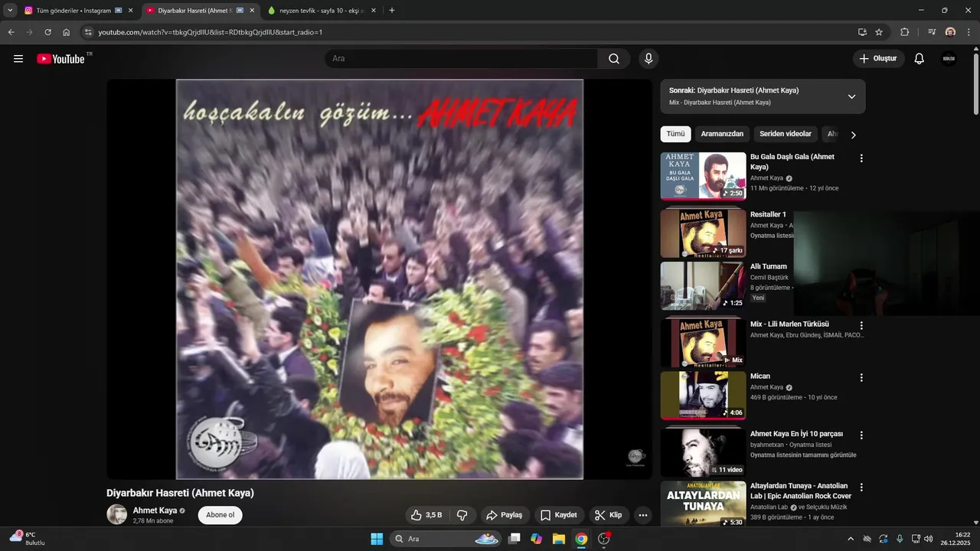This screenshot has width=980, height=551.
Task: Save video with the Kaydet button
Action: click(x=559, y=515)
